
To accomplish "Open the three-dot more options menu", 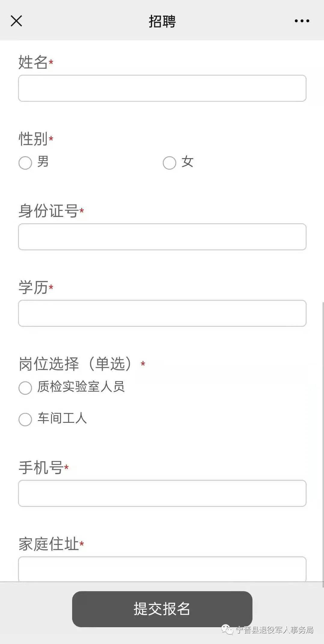I will [302, 21].
